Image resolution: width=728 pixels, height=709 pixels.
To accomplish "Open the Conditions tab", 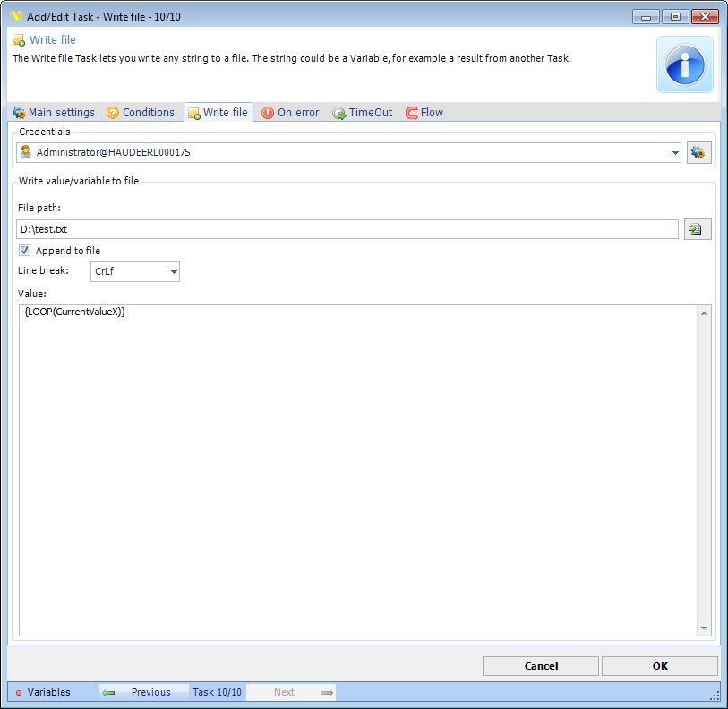I will (141, 113).
